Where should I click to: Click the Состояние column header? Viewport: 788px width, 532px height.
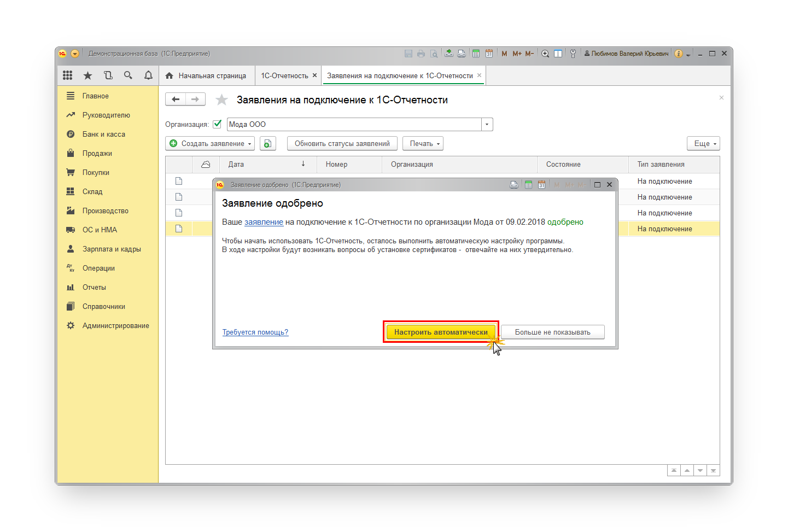point(583,164)
